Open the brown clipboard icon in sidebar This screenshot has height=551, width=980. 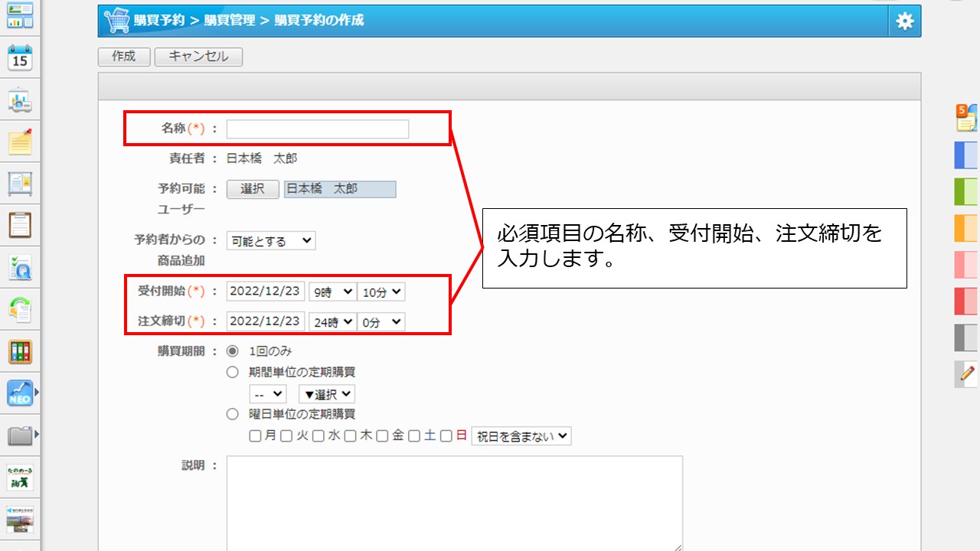pyautogui.click(x=20, y=225)
